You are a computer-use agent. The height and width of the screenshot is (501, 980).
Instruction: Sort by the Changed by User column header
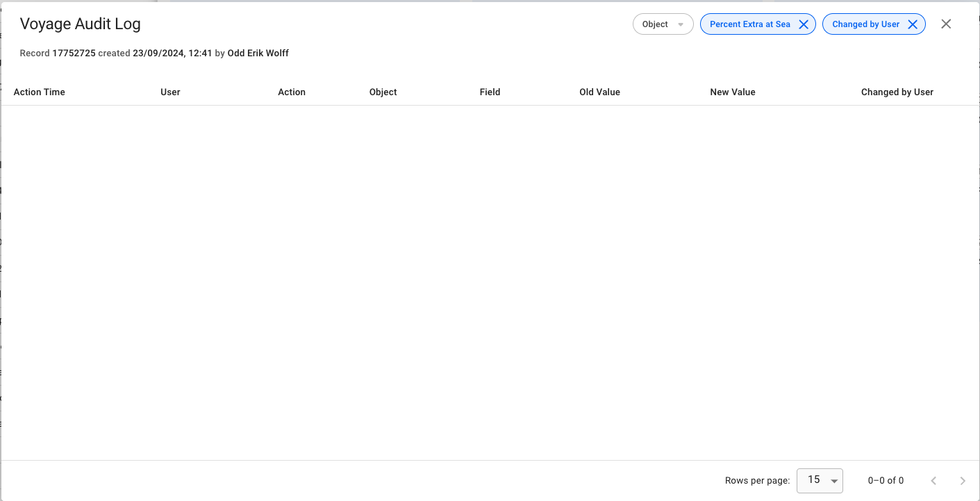click(x=897, y=92)
